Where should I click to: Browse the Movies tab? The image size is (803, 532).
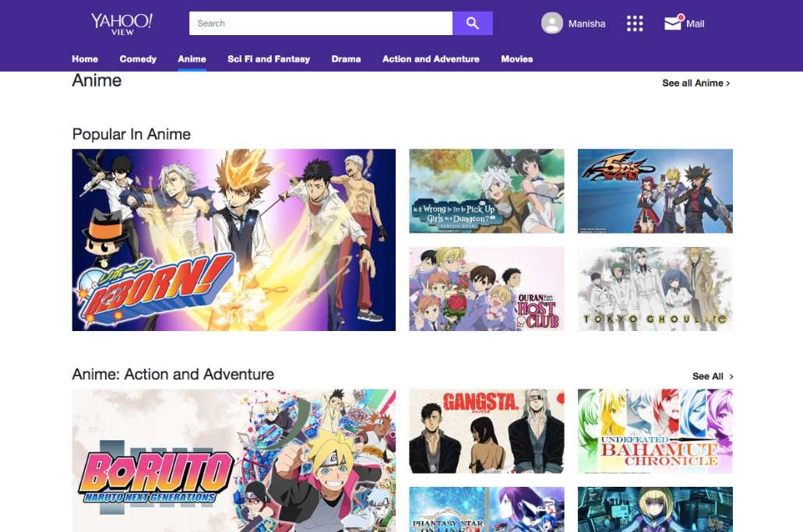(x=516, y=59)
